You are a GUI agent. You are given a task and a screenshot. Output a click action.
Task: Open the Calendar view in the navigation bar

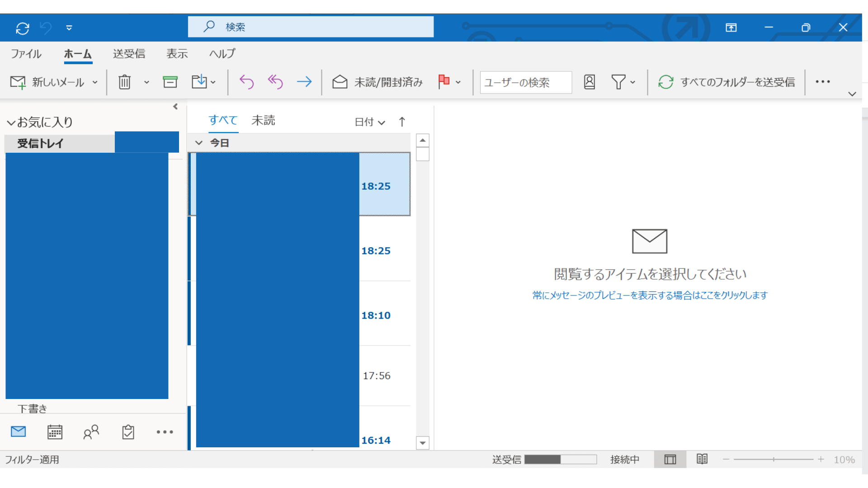click(55, 432)
